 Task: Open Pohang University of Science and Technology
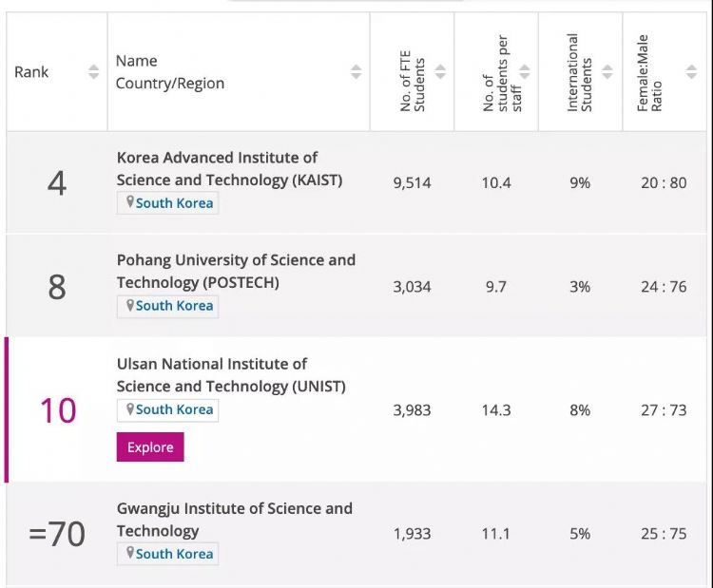(236, 271)
